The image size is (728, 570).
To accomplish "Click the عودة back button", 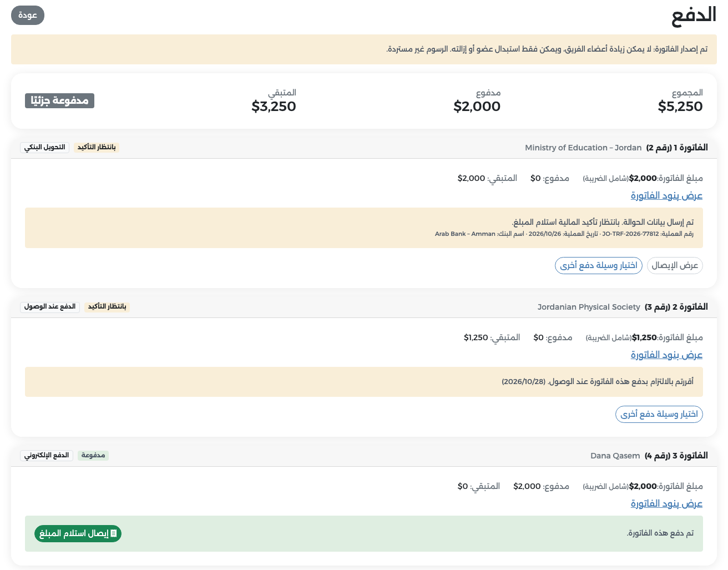I will (28, 15).
